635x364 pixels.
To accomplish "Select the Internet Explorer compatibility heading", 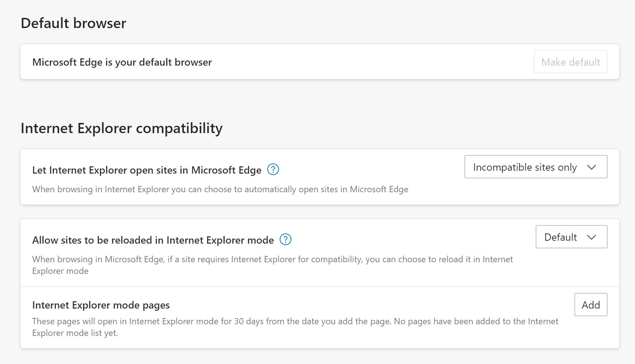I will pos(122,128).
